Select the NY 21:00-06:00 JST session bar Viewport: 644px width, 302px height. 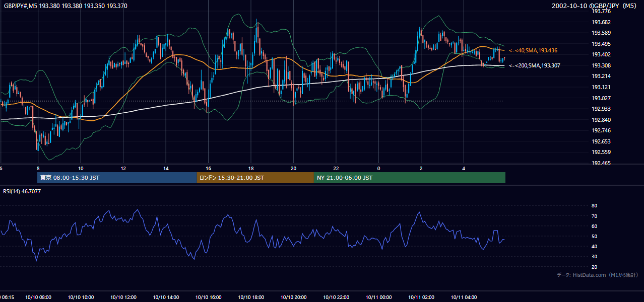(410, 178)
